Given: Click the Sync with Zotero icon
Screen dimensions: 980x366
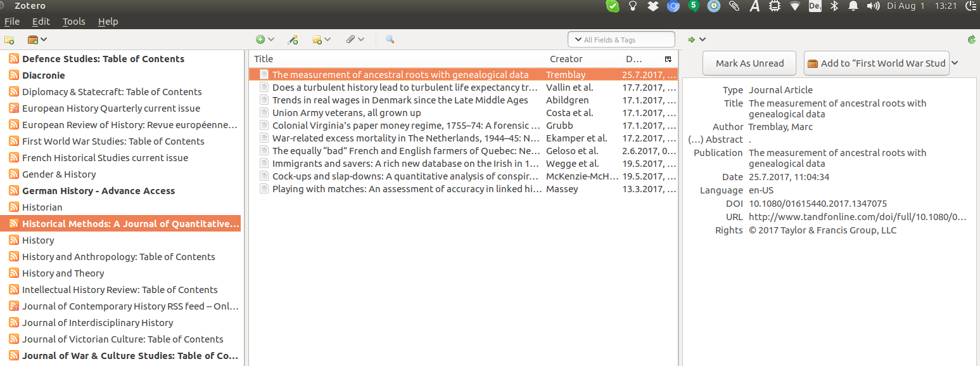Looking at the screenshot, I should click(x=972, y=40).
